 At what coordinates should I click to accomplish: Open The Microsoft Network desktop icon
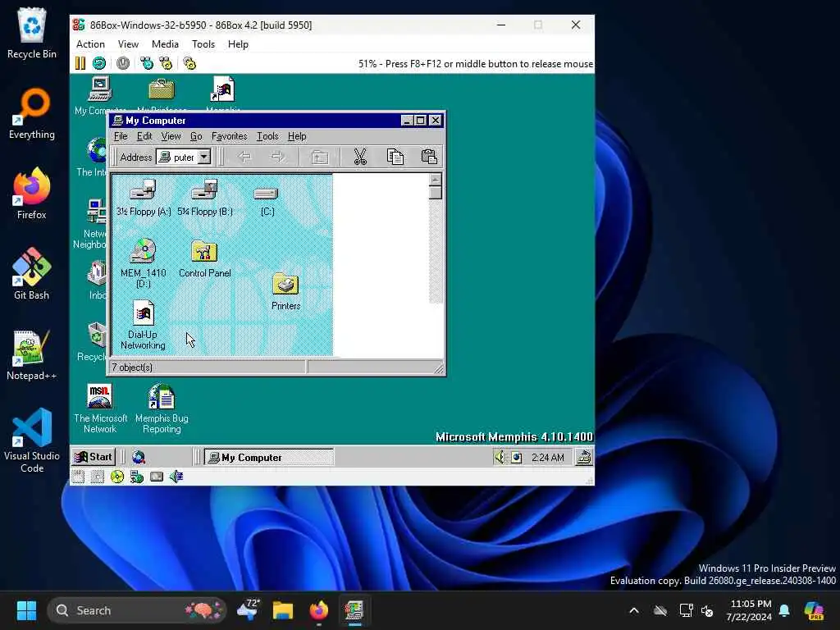point(100,409)
